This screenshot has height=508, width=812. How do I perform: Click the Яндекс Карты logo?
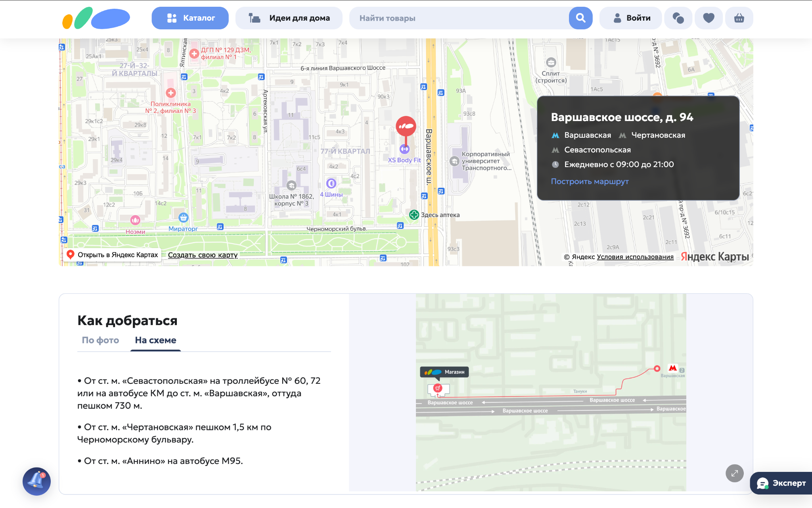[715, 257]
